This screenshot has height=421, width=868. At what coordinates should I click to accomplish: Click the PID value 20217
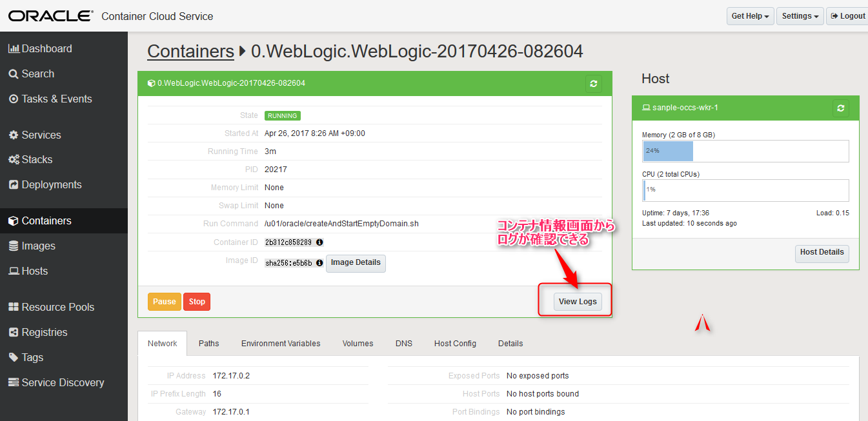click(276, 170)
